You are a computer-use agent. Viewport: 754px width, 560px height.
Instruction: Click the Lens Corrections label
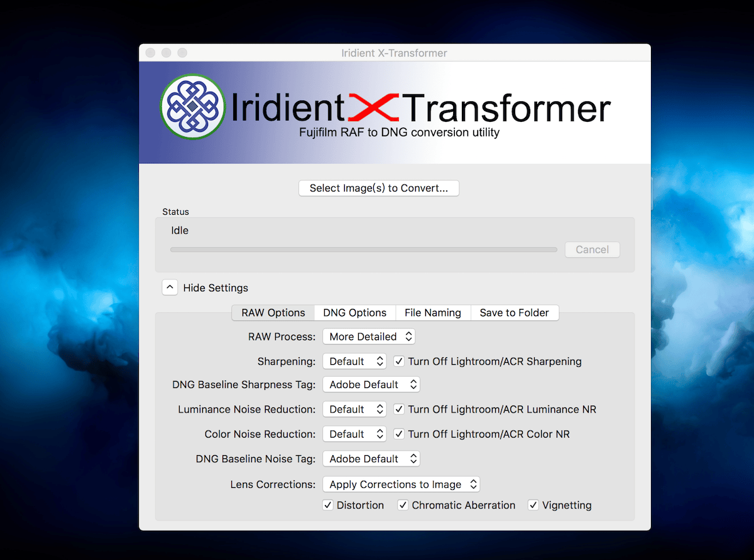[x=273, y=485]
